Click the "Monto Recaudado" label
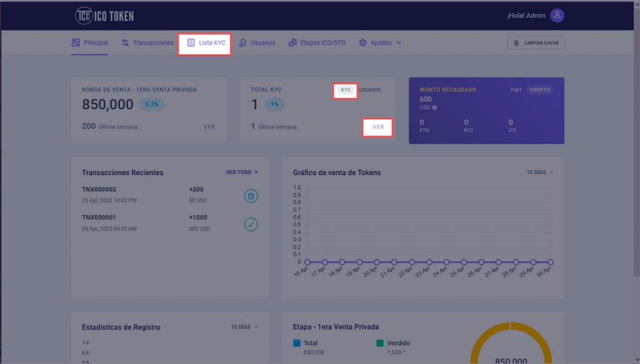Viewport: 640px width, 364px height. [x=447, y=90]
